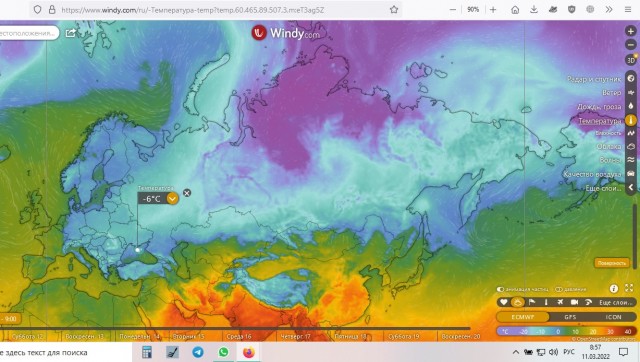Open Calculator from the taskbar
This screenshot has width=640, height=362.
pyautogui.click(x=147, y=352)
